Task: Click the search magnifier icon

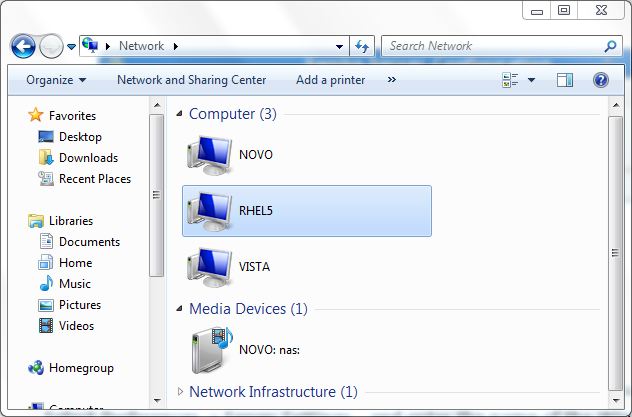Action: [x=611, y=46]
